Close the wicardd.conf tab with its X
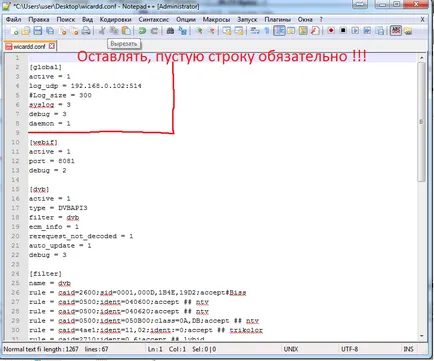 [51, 46]
